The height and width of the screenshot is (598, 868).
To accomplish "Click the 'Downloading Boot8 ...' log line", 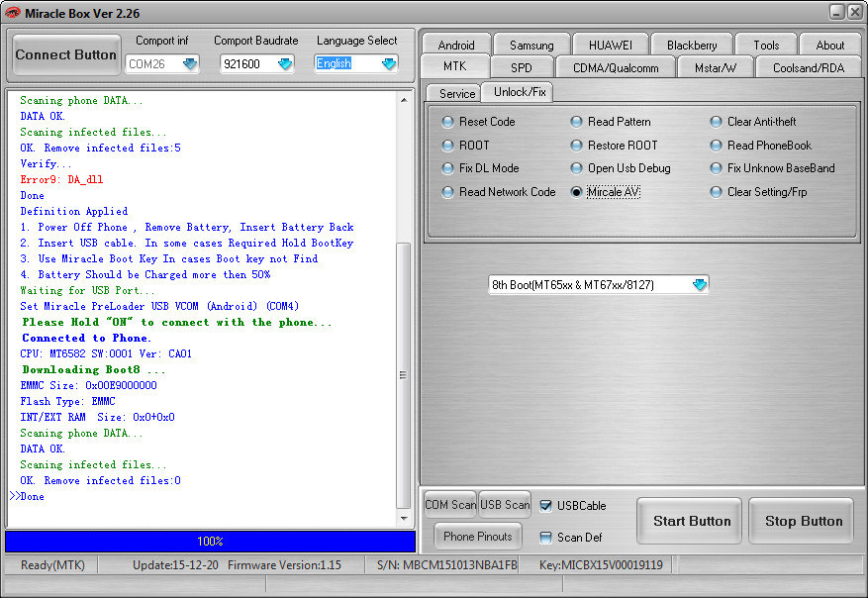I will pos(94,369).
